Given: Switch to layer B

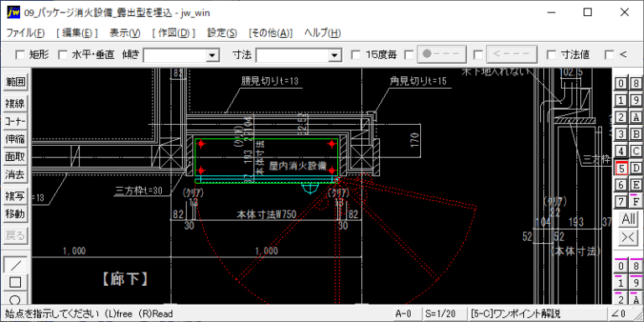Looking at the screenshot, I should click(636, 134).
